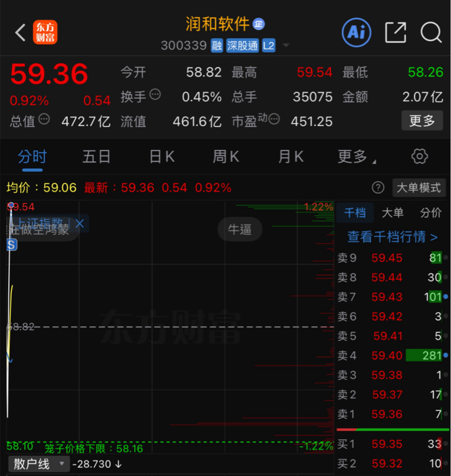Select 卖4 price 59.40
This screenshot has width=451, height=476.
(x=387, y=356)
